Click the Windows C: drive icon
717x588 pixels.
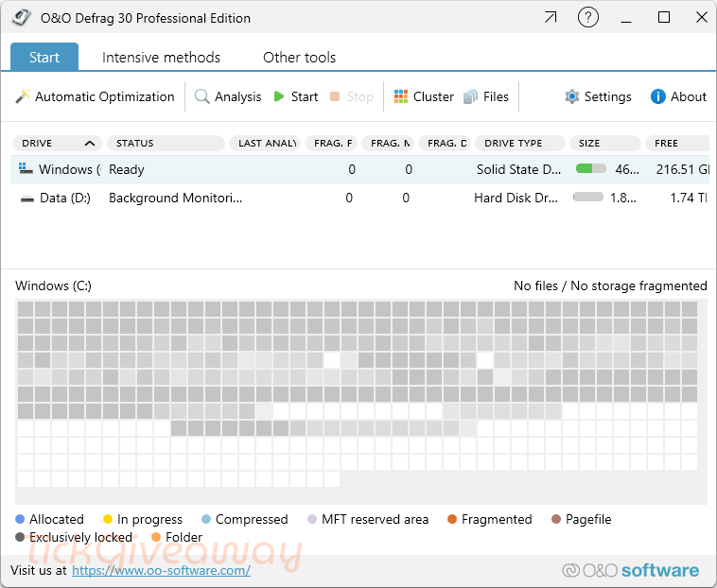pos(26,168)
